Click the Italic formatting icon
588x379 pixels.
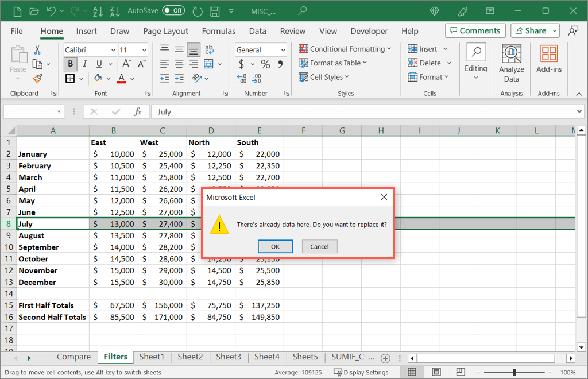point(85,64)
